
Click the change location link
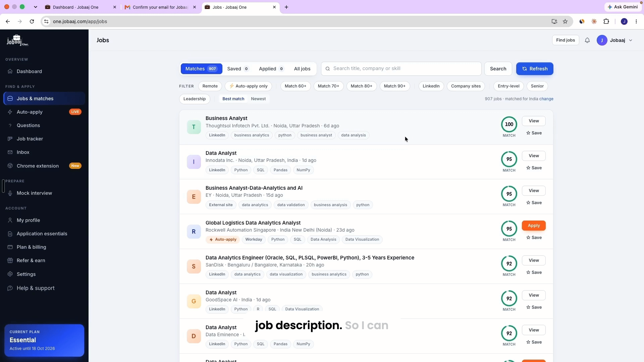point(546,99)
